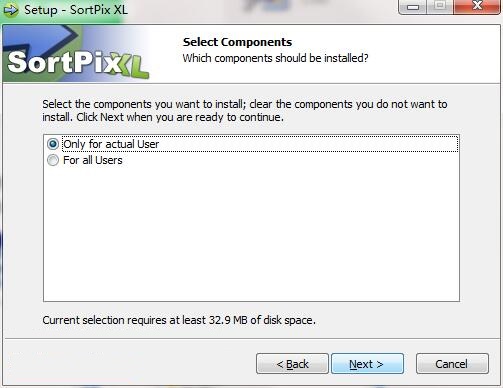Select the 'Only for actual User' radio button

53,144
